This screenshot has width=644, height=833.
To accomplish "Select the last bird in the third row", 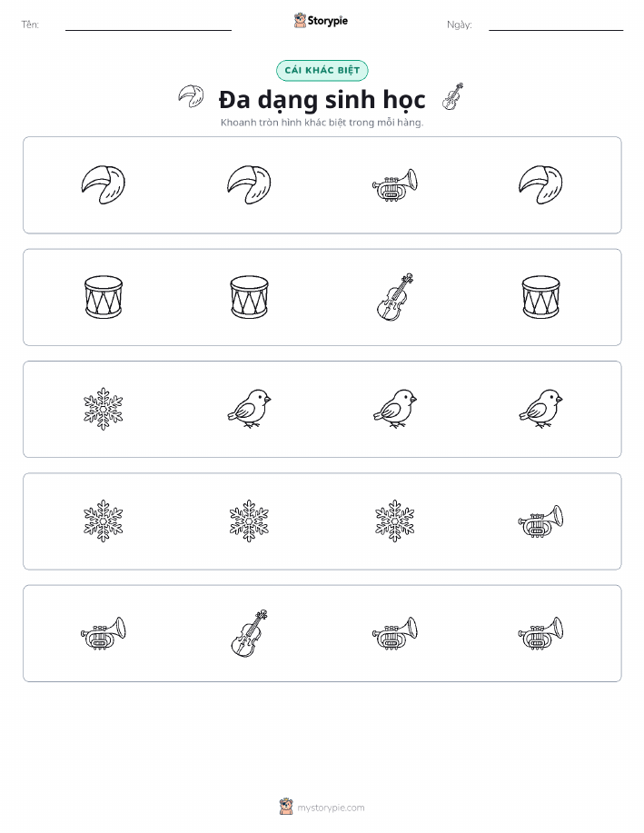I will 540,409.
